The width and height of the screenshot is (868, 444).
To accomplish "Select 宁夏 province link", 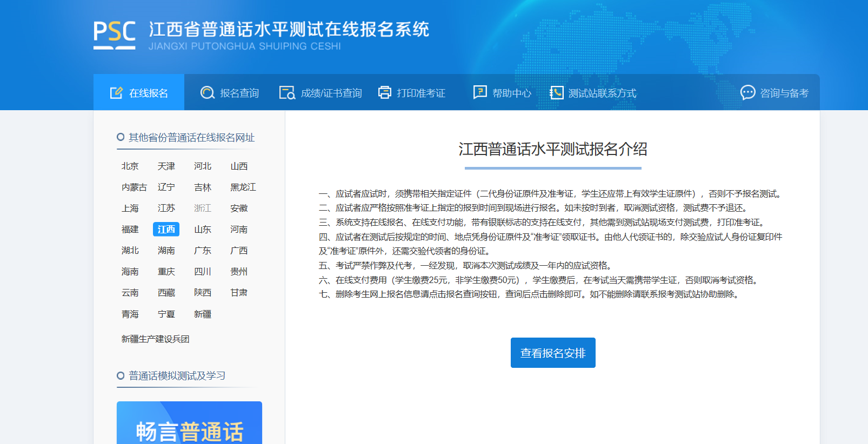I will pyautogui.click(x=166, y=314).
